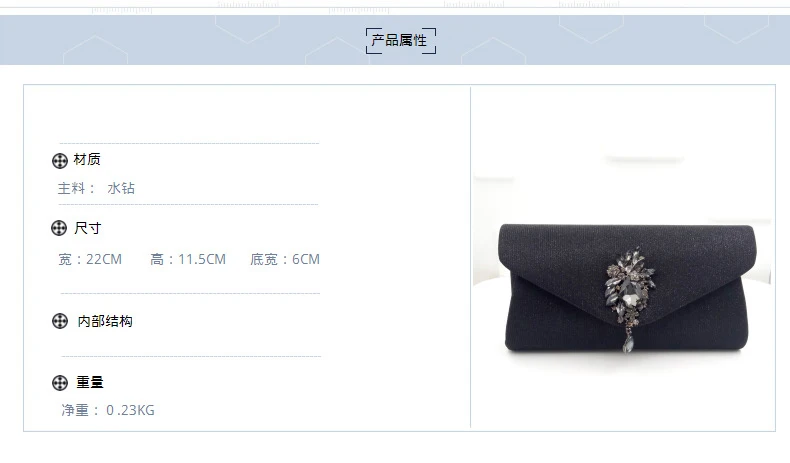Click the crosshair icon beside 材质
Viewport: 790px width, 463px height.
60,161
